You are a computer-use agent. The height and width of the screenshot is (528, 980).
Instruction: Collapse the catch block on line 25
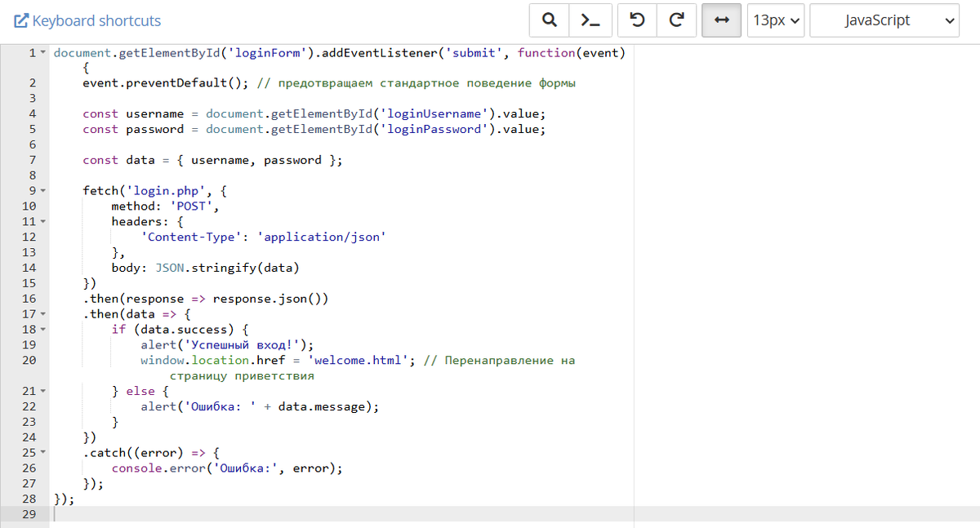42,452
